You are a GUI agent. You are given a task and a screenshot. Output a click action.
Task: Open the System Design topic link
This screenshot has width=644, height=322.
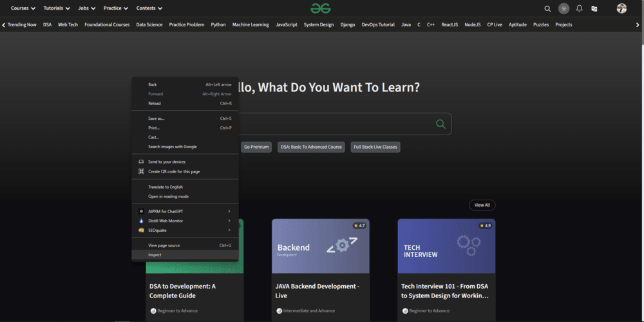(x=319, y=24)
